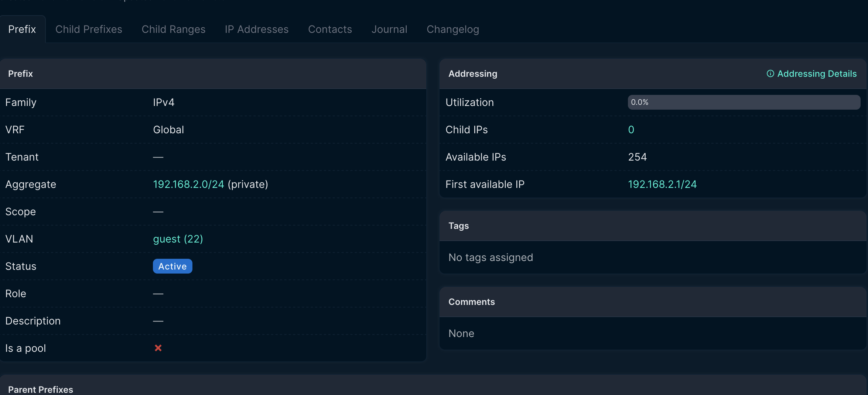View the Journal tab
The image size is (868, 395).
click(389, 30)
